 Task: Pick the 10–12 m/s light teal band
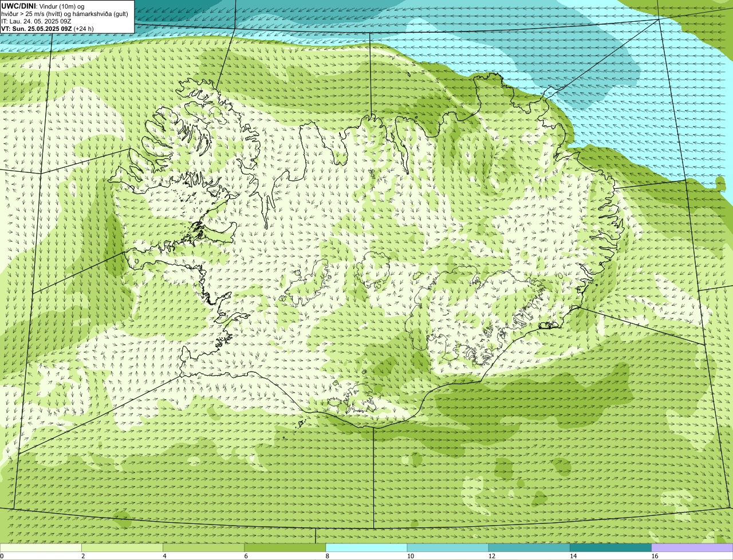448,548
